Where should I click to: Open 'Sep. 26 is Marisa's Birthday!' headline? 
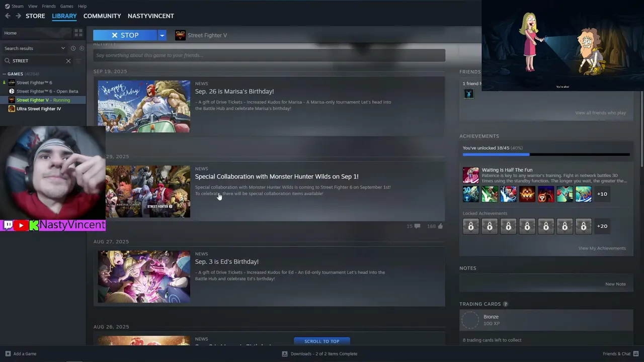[x=234, y=92]
